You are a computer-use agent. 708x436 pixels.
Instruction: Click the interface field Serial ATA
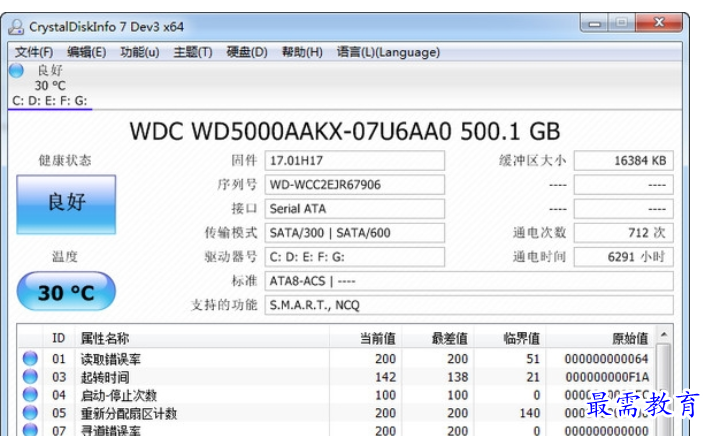pos(354,209)
